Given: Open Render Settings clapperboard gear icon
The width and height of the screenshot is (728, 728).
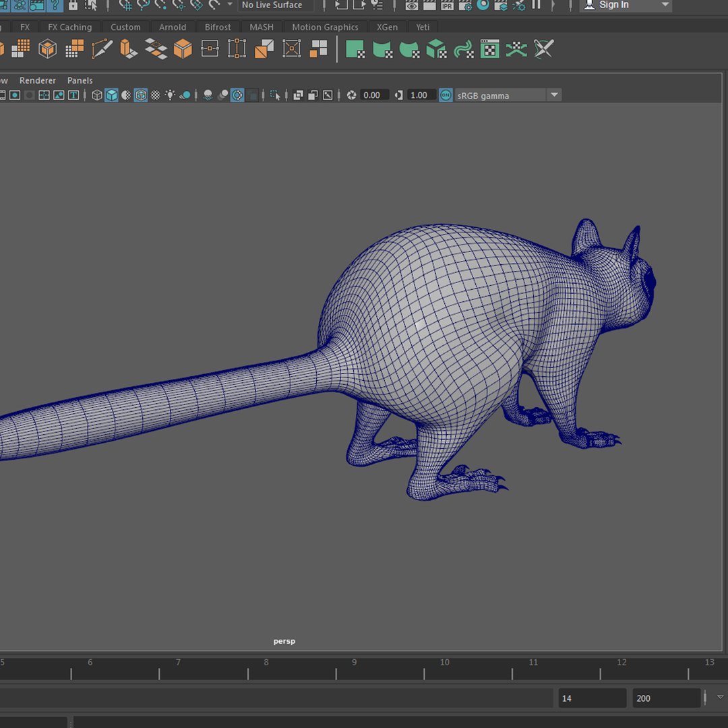Looking at the screenshot, I should (465, 5).
